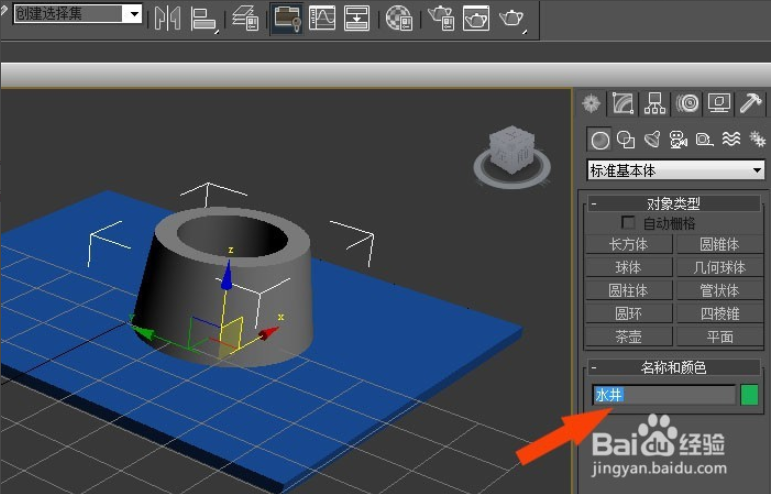Screen dimensions: 771x494
Task: Collapse the 对象类型 rollout
Action: click(674, 203)
